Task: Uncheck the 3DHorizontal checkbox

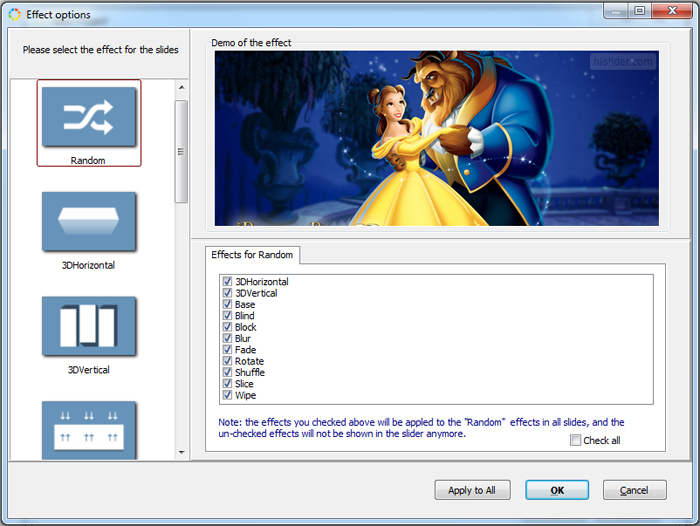Action: pyautogui.click(x=227, y=281)
